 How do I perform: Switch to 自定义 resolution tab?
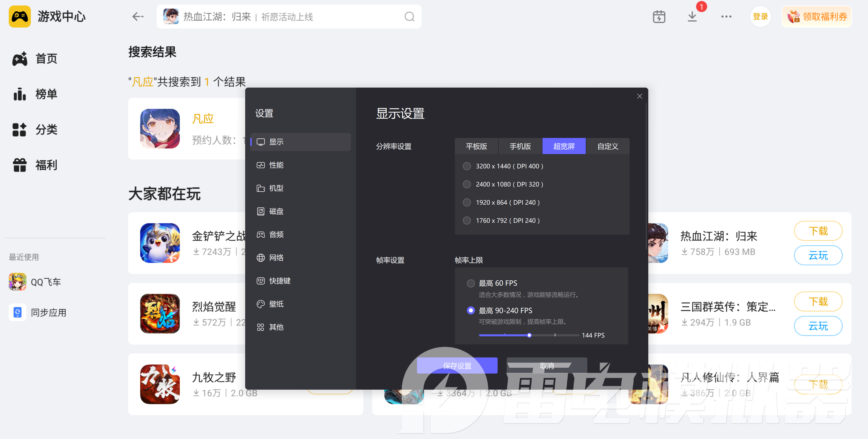[x=607, y=146]
